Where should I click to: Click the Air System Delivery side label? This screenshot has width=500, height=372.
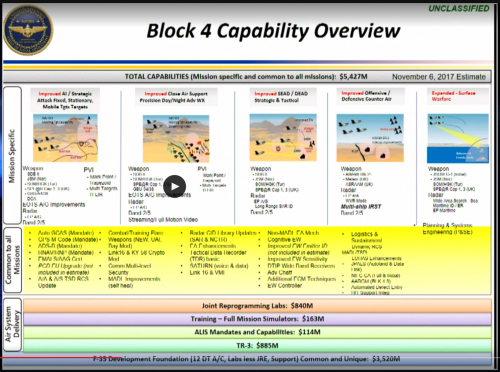pos(13,325)
